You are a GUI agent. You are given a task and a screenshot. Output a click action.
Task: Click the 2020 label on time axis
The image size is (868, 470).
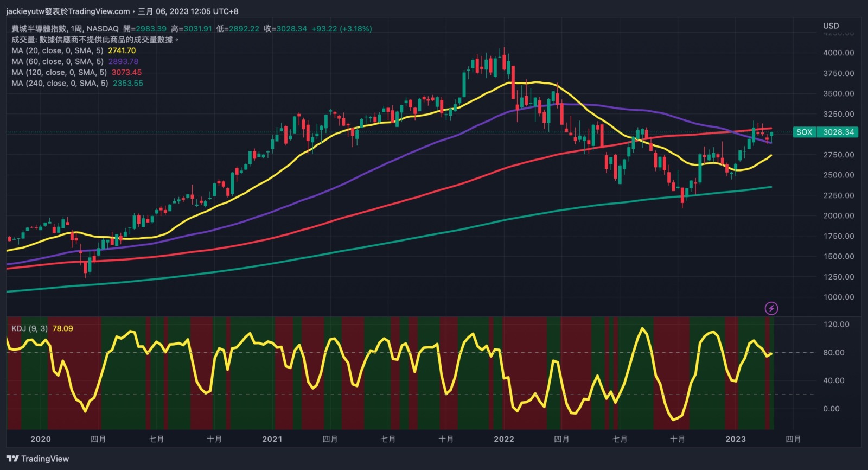click(40, 439)
